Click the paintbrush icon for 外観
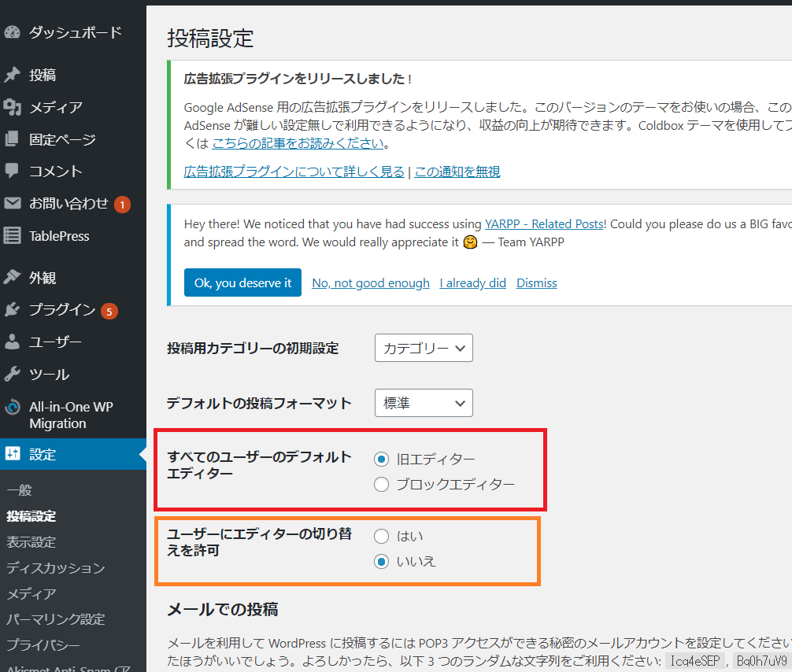This screenshot has width=792, height=672. (x=13, y=278)
